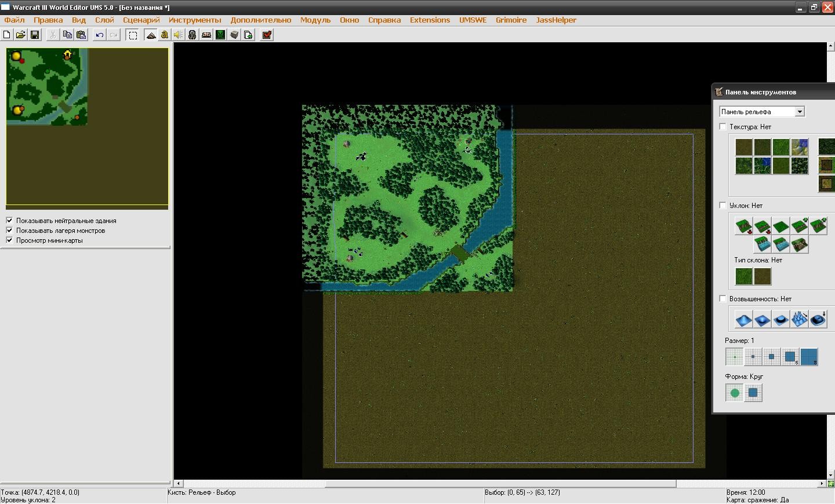
Task: Select the raise-two-levels cliff tool, rightmost
Action: point(818,226)
